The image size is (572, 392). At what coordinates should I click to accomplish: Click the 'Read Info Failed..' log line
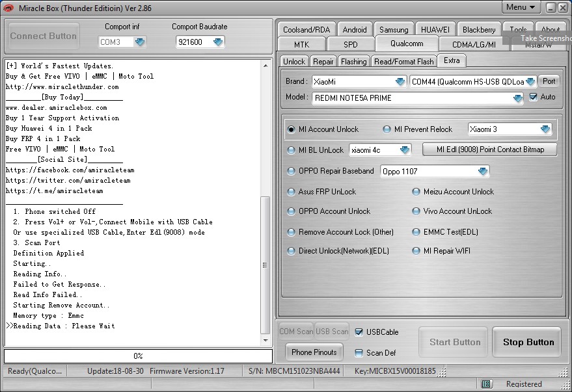coord(48,294)
